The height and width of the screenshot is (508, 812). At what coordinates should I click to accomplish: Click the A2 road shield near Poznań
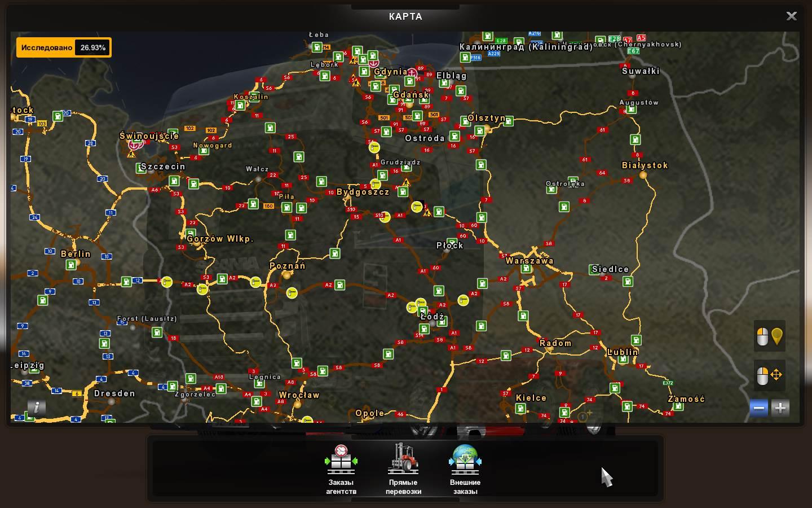(272, 285)
